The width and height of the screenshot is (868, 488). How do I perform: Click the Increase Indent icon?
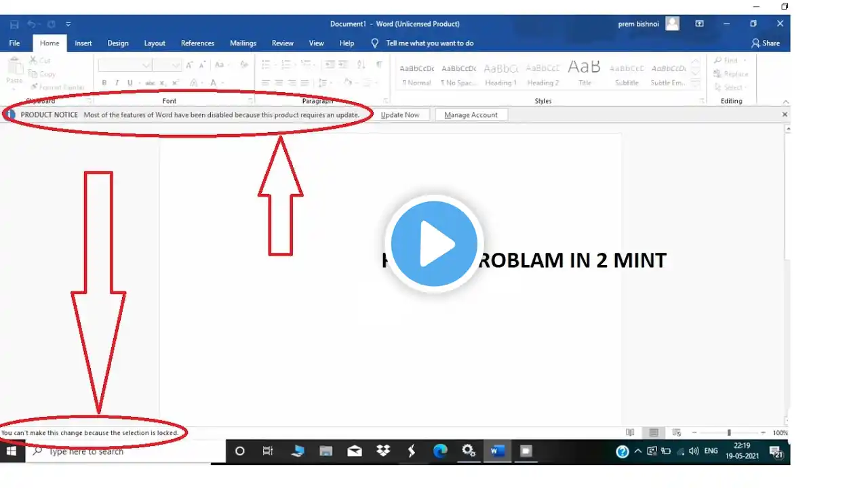coord(344,65)
